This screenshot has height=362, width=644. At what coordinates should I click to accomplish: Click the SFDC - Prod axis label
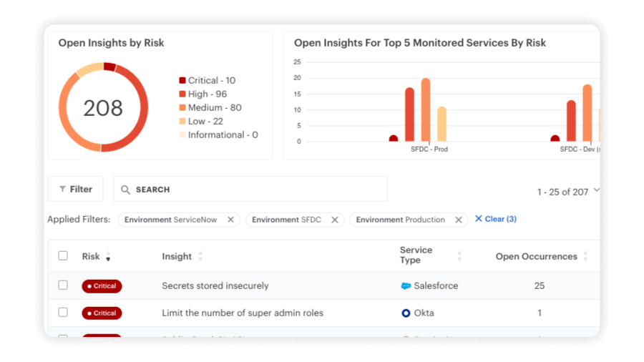click(x=429, y=150)
